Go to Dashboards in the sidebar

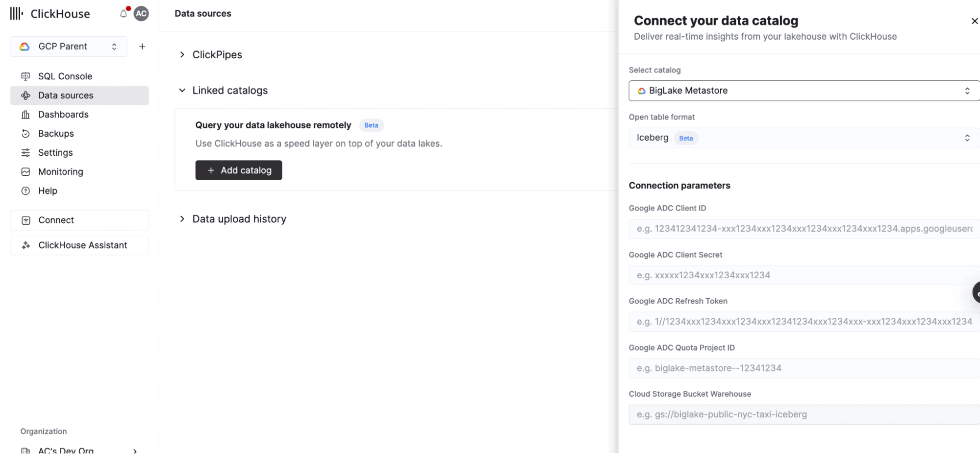63,115
